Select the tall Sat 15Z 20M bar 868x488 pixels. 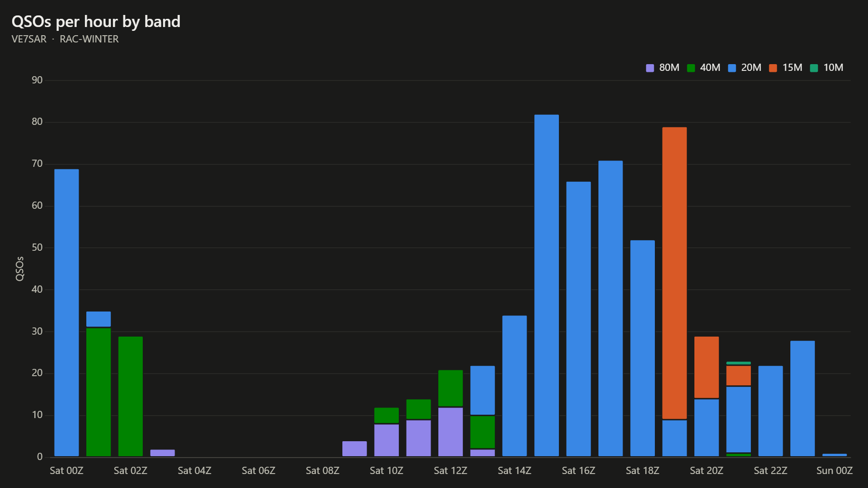click(x=546, y=285)
